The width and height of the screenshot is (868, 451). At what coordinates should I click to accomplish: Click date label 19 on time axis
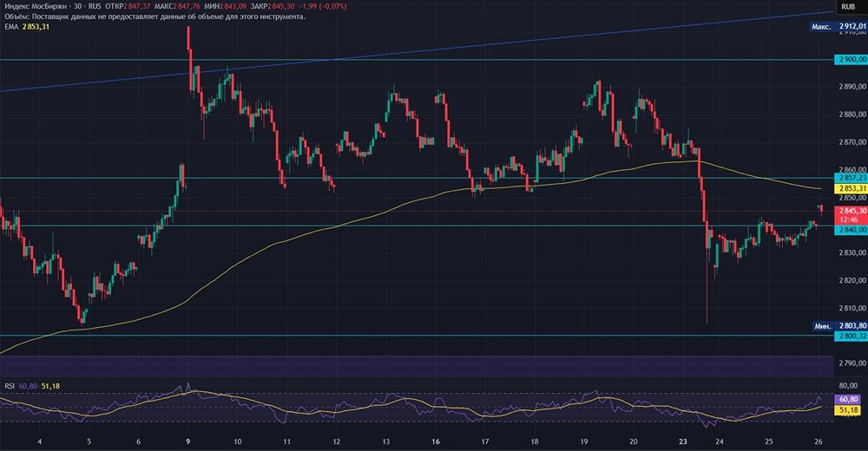tap(584, 441)
